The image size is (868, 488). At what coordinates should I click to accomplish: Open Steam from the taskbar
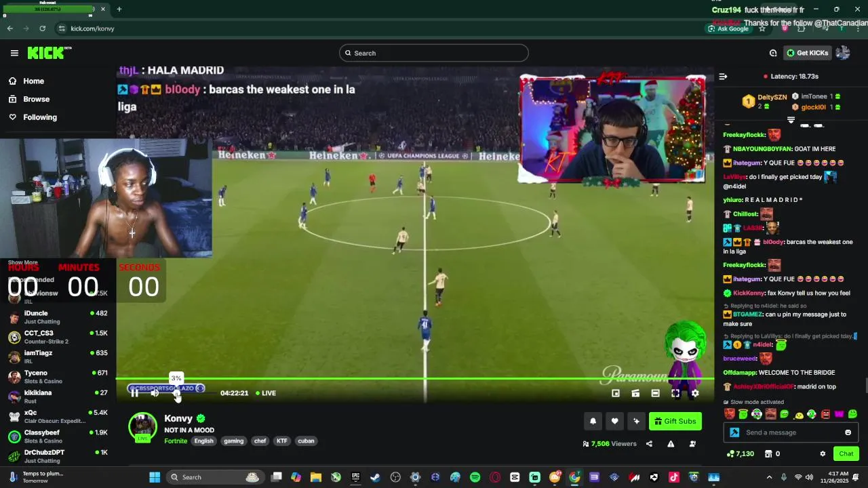pos(375,477)
